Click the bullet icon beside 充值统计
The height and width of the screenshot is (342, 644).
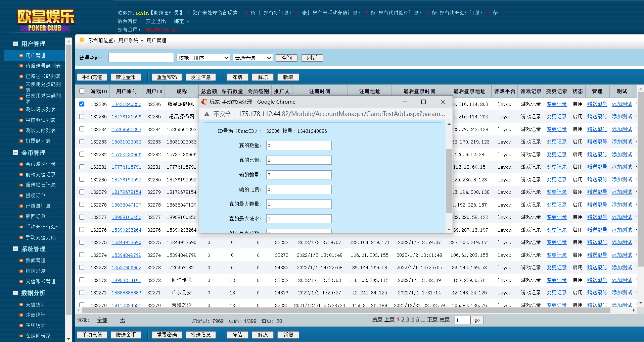[x=21, y=305]
